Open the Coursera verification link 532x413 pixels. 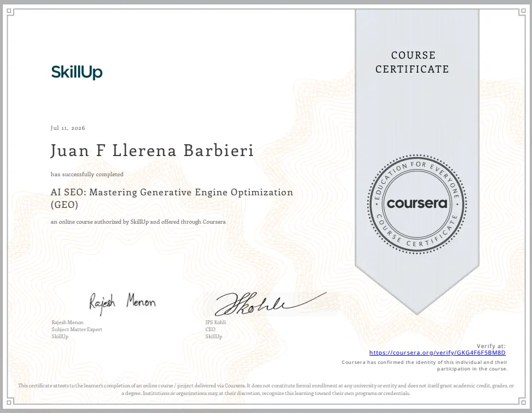(x=438, y=352)
